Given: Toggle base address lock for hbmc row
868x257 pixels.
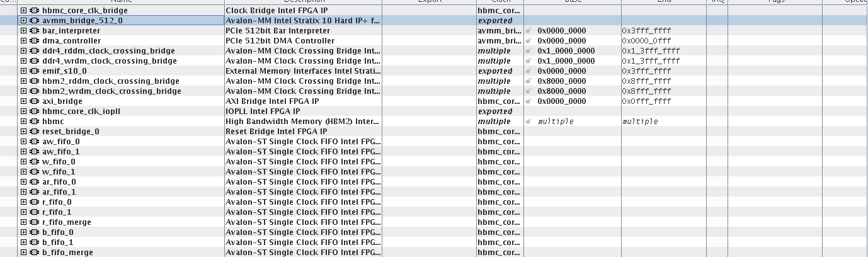Looking at the screenshot, I should (529, 121).
